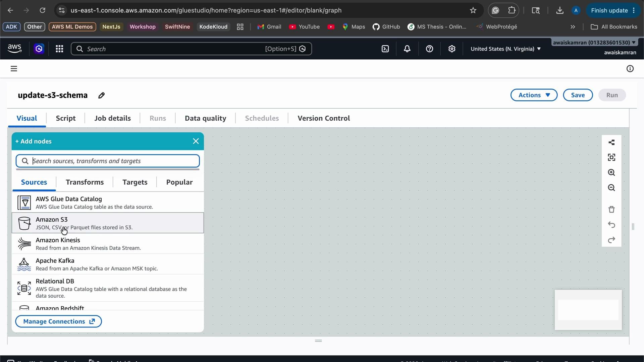The image size is (644, 362).
Task: Open the YouTube bookmark
Action: click(x=304, y=27)
